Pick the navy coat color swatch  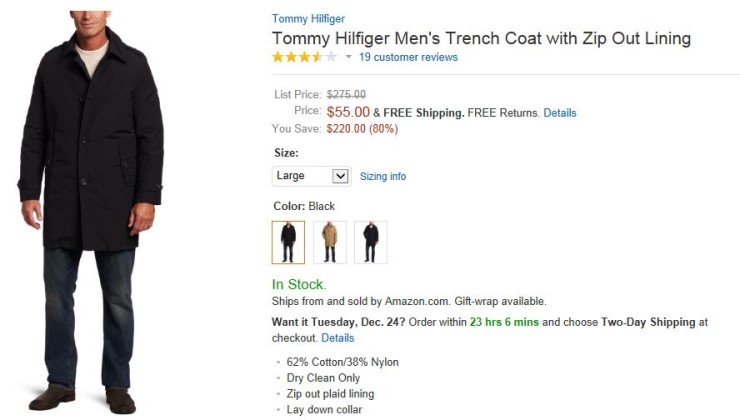click(x=371, y=242)
